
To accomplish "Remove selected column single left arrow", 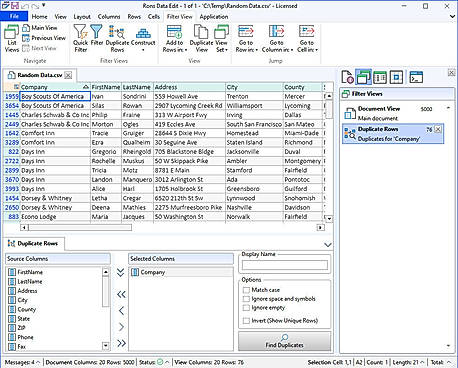I will [121, 311].
